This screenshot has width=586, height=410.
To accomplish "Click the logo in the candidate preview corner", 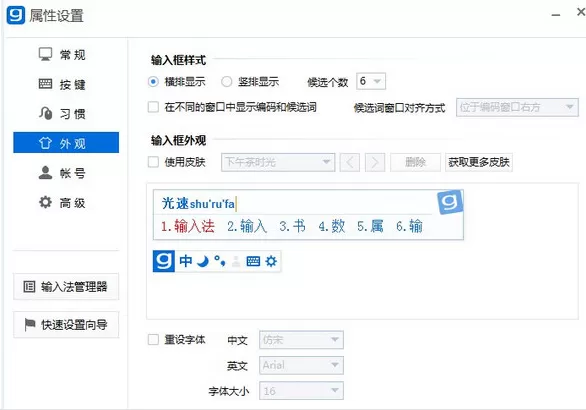I will [x=450, y=202].
